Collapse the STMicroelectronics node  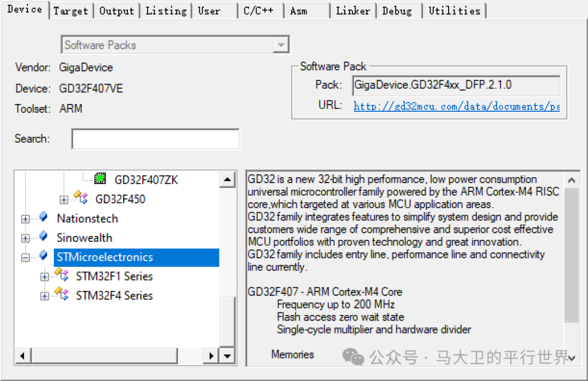click(x=24, y=257)
